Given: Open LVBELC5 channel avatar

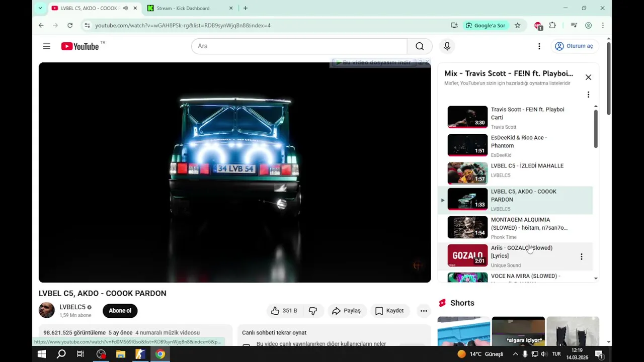Looking at the screenshot, I should pyautogui.click(x=47, y=310).
